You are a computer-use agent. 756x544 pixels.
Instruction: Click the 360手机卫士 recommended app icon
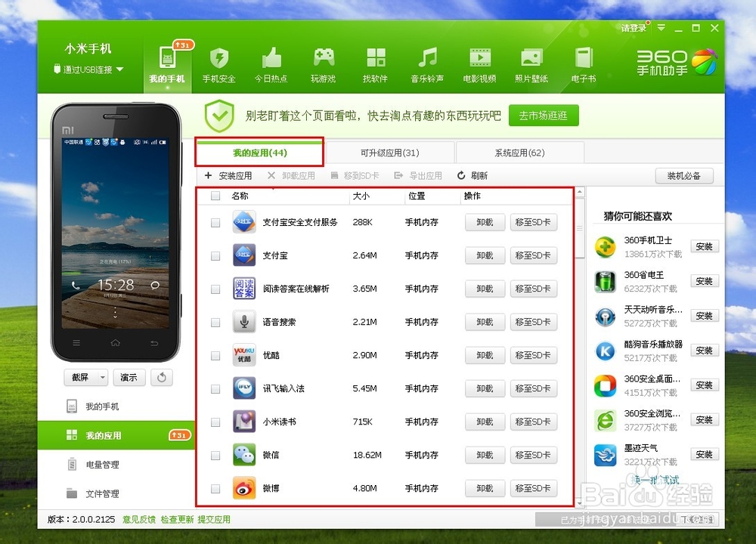click(605, 247)
